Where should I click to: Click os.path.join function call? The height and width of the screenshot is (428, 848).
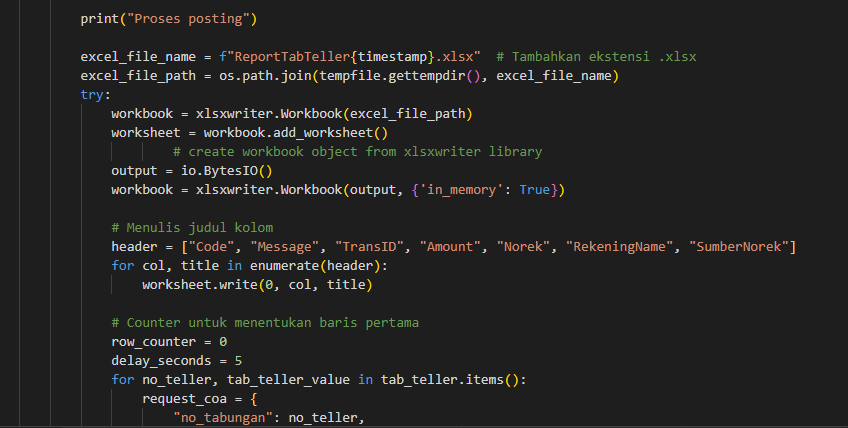(265, 76)
